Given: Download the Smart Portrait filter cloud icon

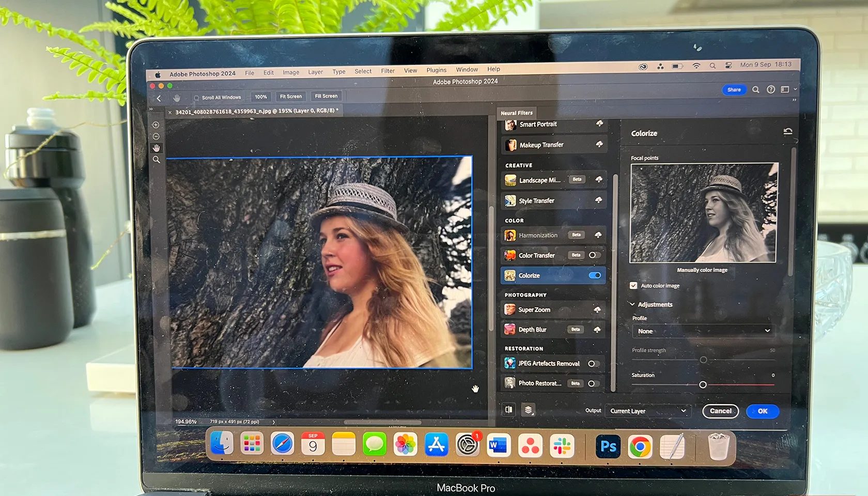Looking at the screenshot, I should pyautogui.click(x=599, y=123).
